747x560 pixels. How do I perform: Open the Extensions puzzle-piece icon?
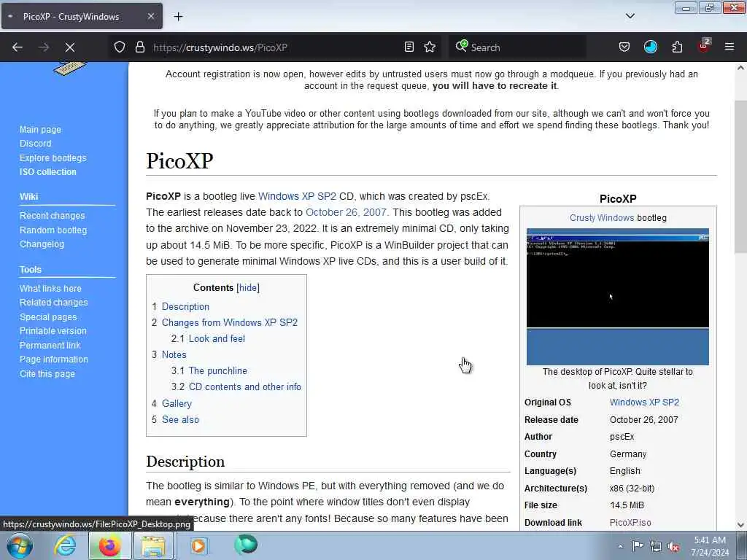677,47
